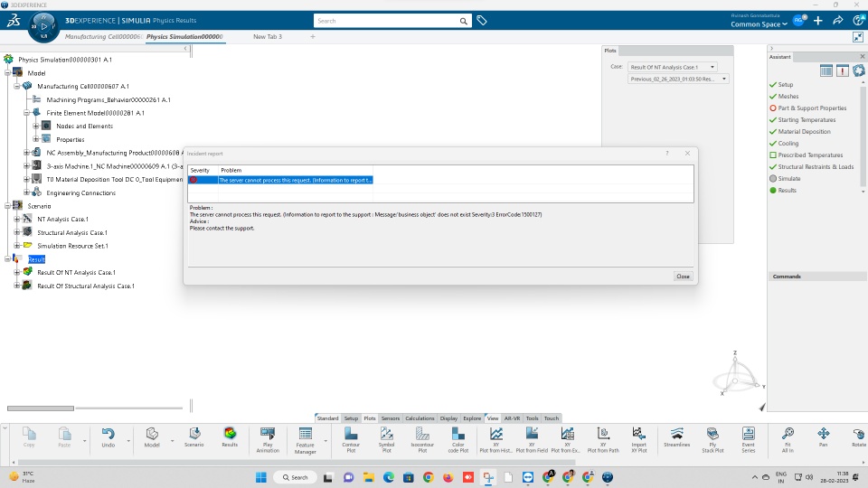Open the Event Series tool

[749, 440]
